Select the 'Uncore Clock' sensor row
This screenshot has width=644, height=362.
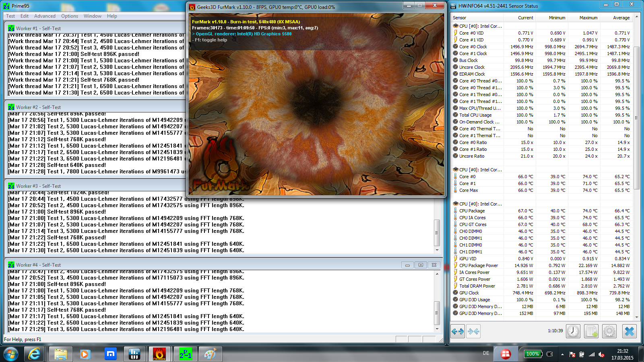pos(541,67)
